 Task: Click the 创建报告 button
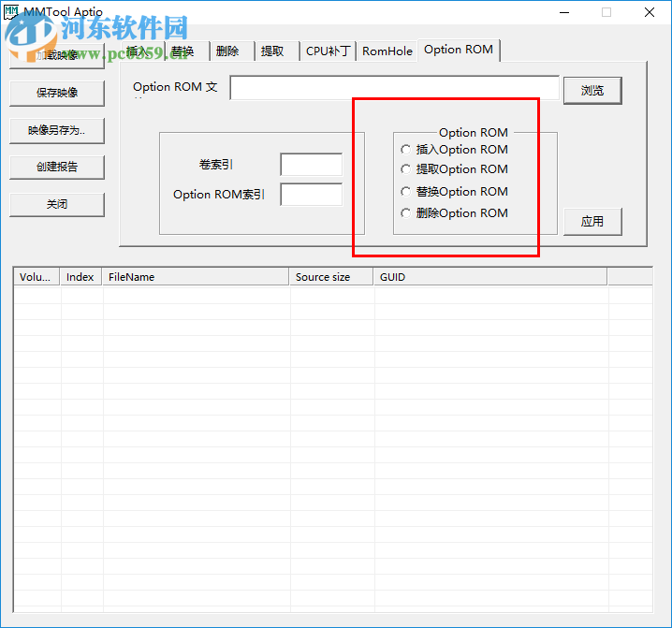click(57, 167)
